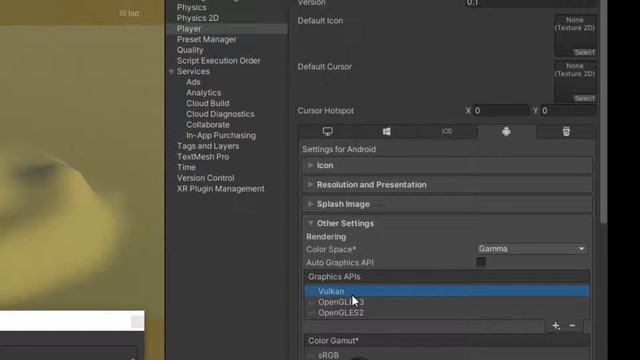Expand the Icon settings section
This screenshot has height=360, width=640.
(x=447, y=165)
